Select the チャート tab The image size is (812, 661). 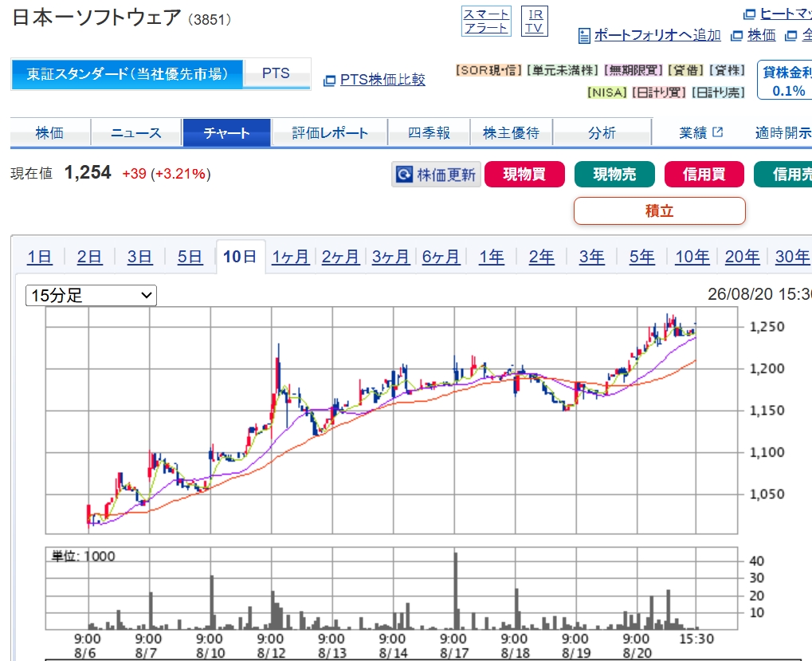click(227, 133)
